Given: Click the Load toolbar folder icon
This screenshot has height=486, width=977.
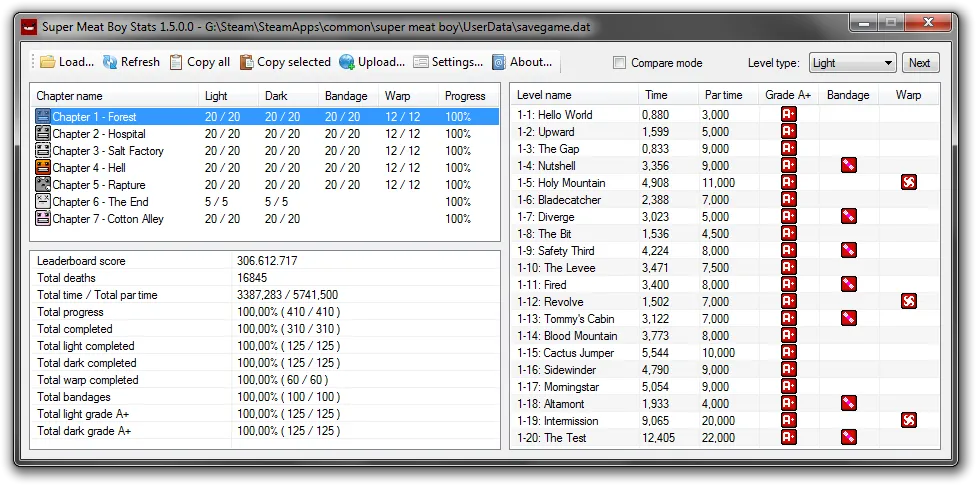Looking at the screenshot, I should [48, 62].
